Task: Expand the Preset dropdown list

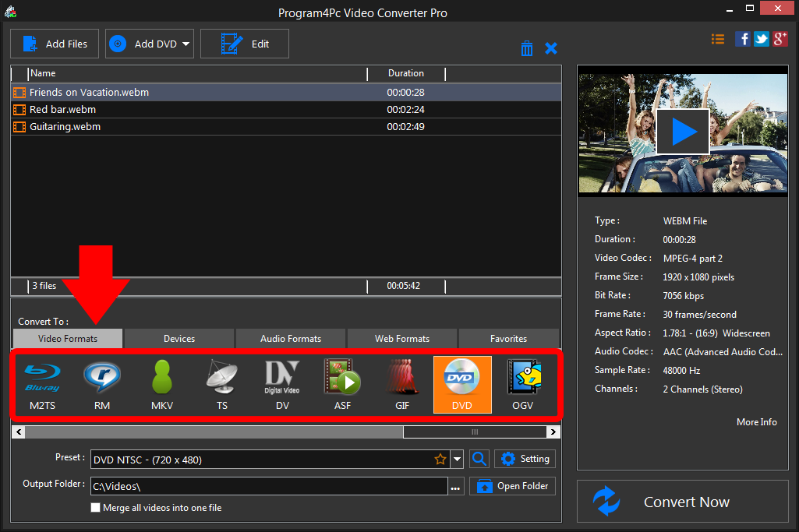Action: (x=457, y=459)
